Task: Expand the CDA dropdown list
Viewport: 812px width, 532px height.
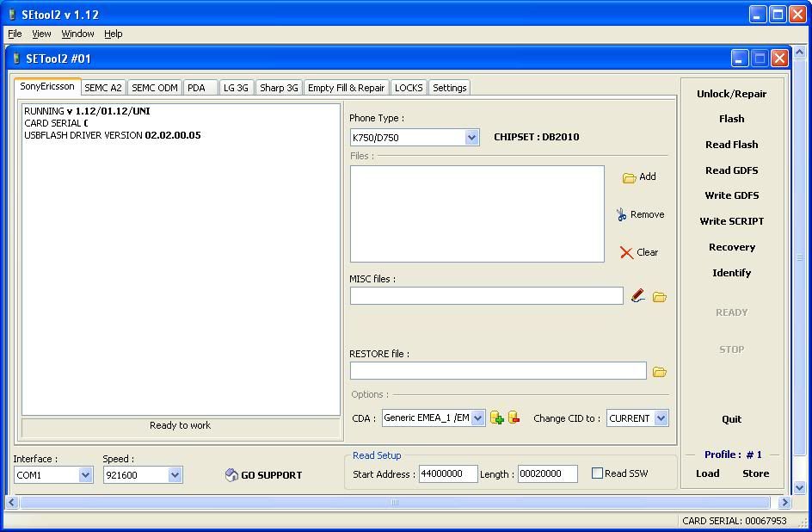Action: click(x=478, y=418)
